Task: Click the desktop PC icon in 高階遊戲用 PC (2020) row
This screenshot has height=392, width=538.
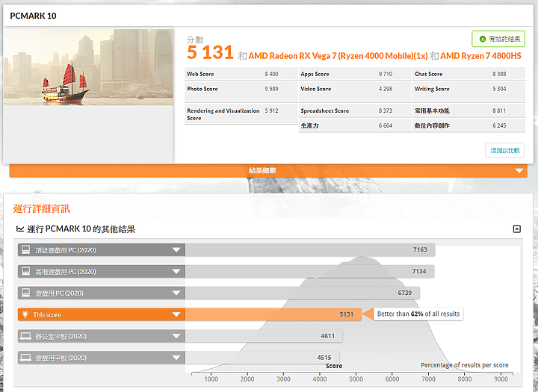Action: click(25, 271)
